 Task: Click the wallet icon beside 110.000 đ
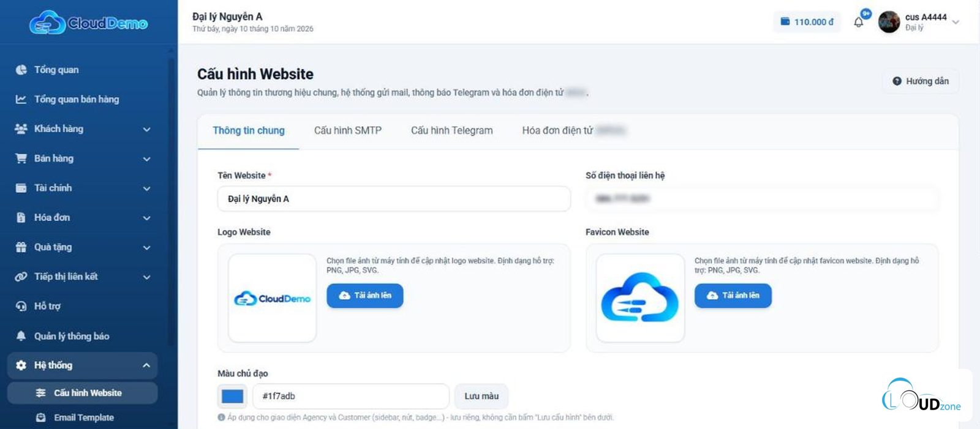pos(785,21)
